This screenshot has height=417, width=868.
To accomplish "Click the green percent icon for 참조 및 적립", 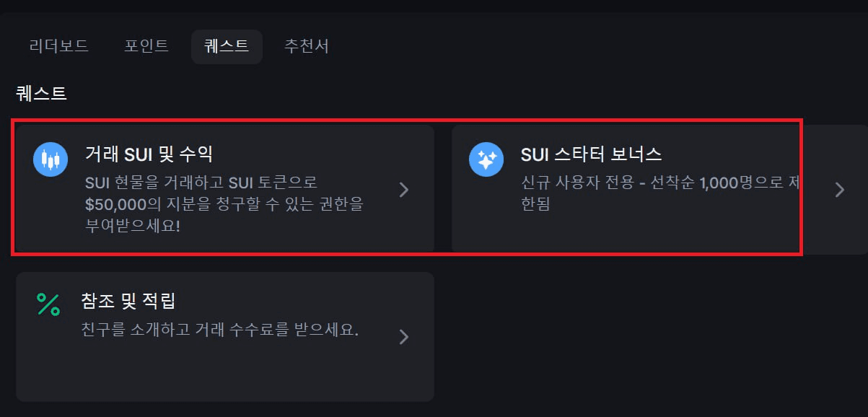I will tap(48, 304).
